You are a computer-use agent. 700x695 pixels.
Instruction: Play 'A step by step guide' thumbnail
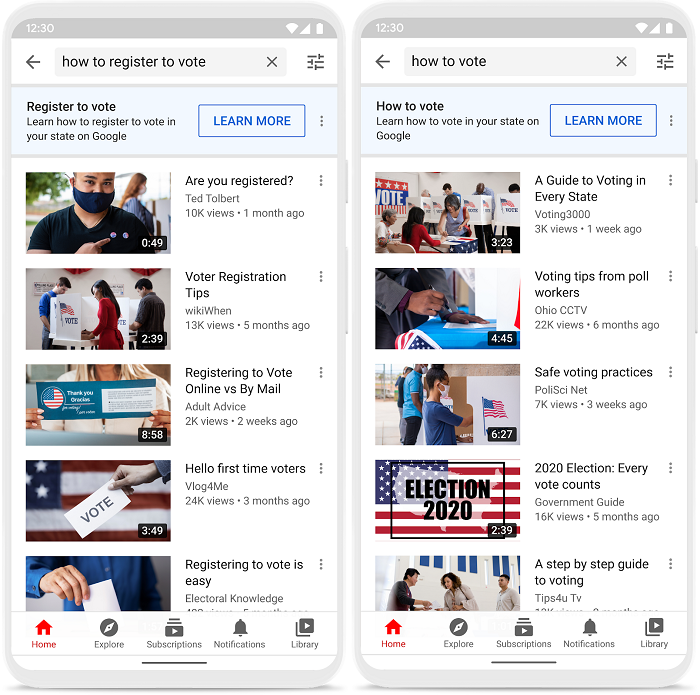(x=447, y=583)
